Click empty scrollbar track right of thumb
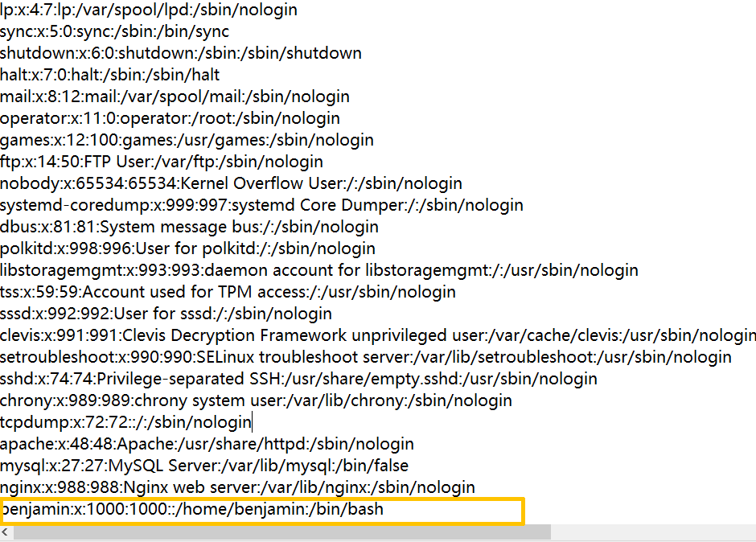 [x=651, y=533]
